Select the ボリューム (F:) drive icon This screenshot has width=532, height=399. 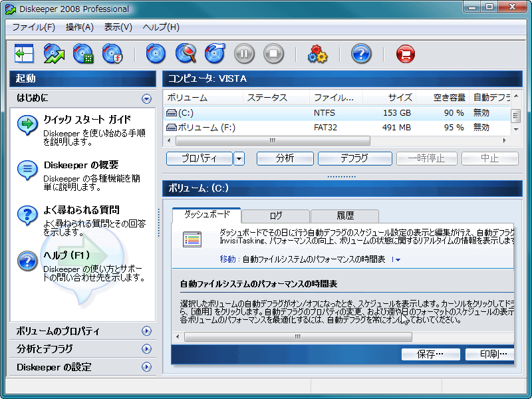click(172, 128)
